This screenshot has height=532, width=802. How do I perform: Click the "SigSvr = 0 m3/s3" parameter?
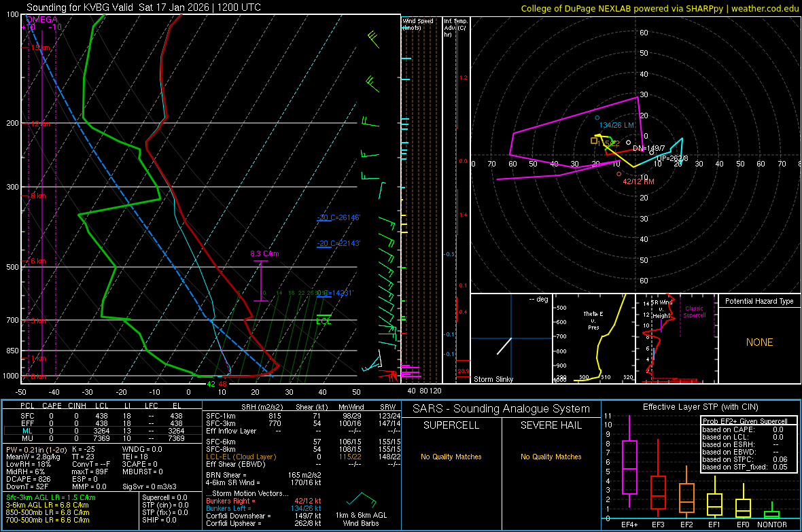coord(150,486)
